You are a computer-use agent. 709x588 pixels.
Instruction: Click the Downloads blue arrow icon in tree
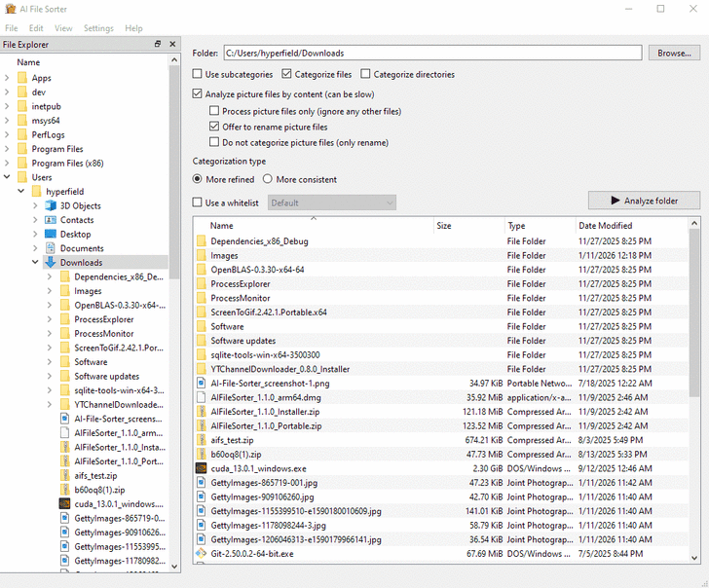(51, 262)
